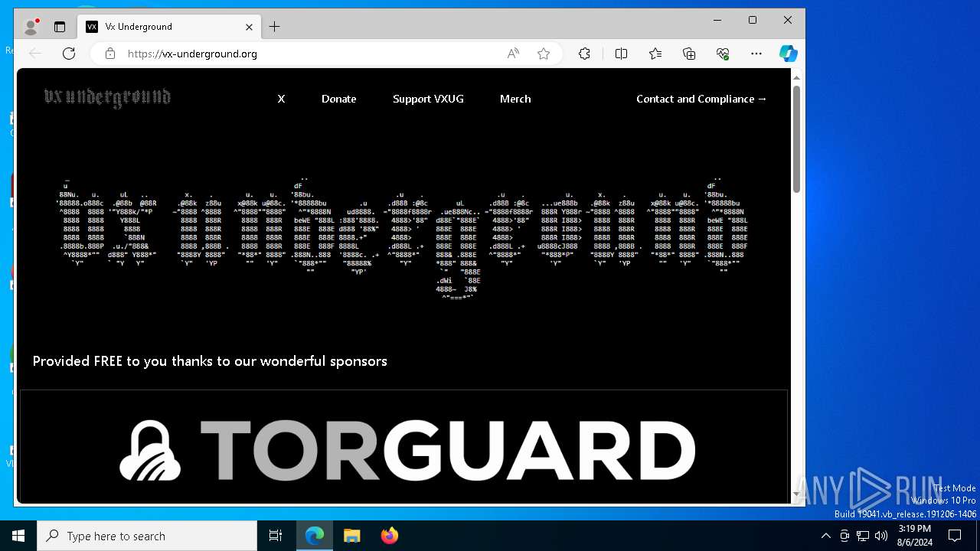Open the Merch link
The image size is (980, 551).
click(515, 99)
